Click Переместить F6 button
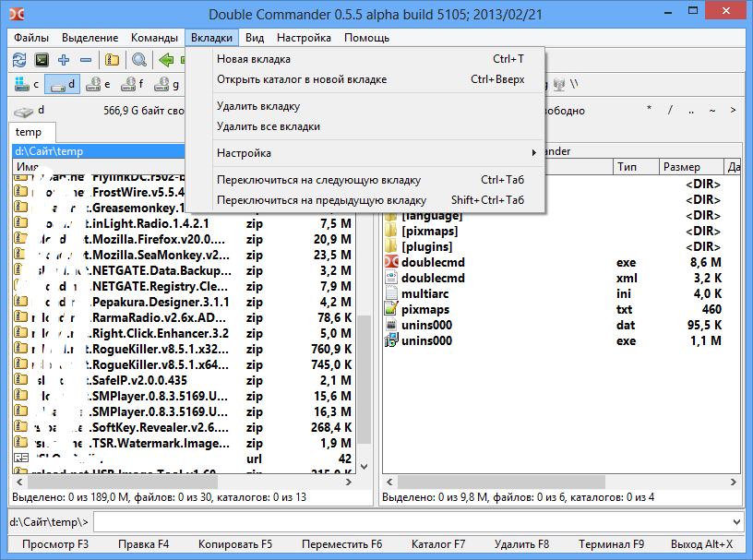753x560 pixels. point(342,544)
